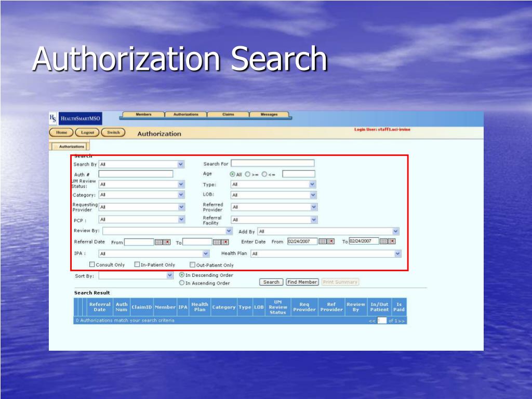The height and width of the screenshot is (399, 532).
Task: Check the In-Patient Only box
Action: click(137, 264)
